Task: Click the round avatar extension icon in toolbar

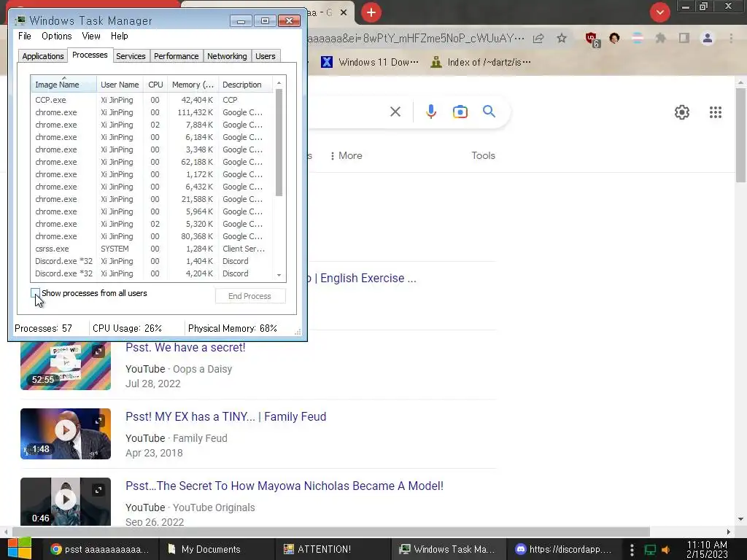Action: point(614,38)
